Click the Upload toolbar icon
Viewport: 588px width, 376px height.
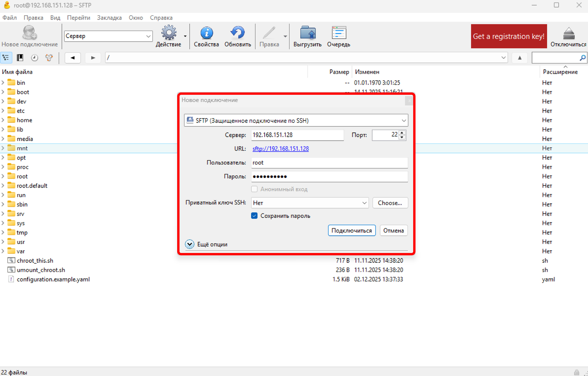point(307,33)
